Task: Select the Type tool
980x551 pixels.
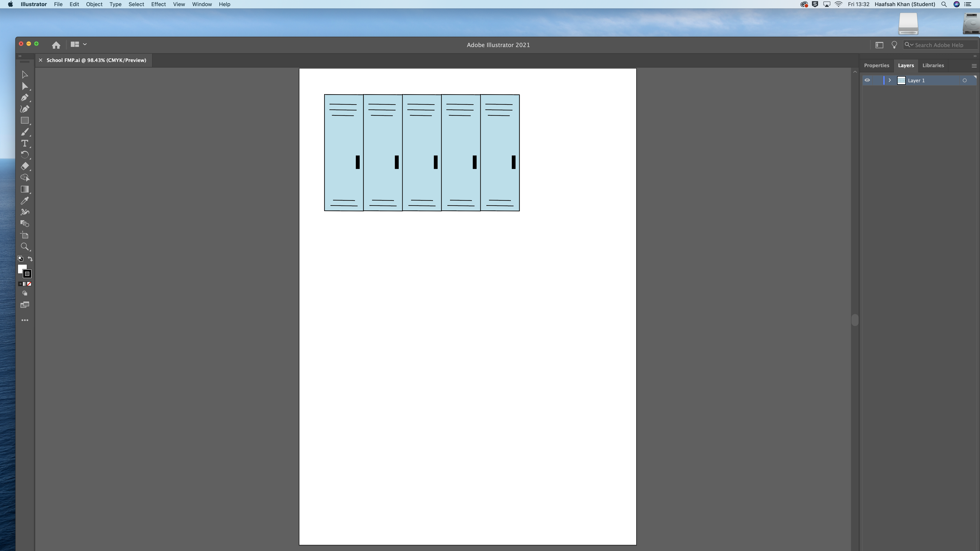Action: tap(25, 143)
